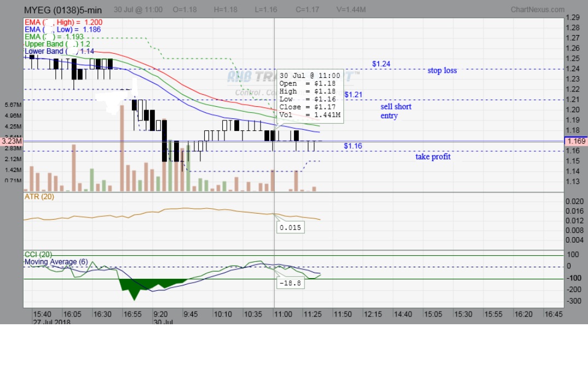
Task: Select the stop loss annotation text
Action: [x=442, y=71]
